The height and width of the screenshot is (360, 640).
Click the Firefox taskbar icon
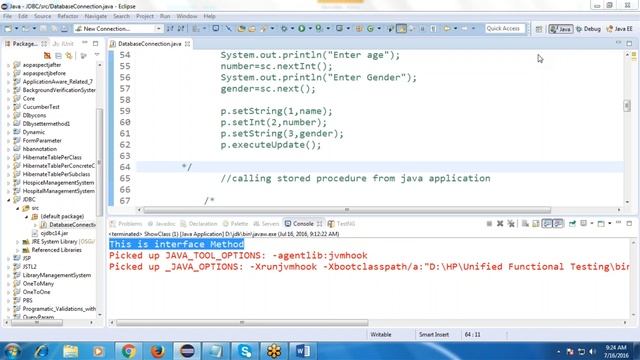(x=158, y=351)
